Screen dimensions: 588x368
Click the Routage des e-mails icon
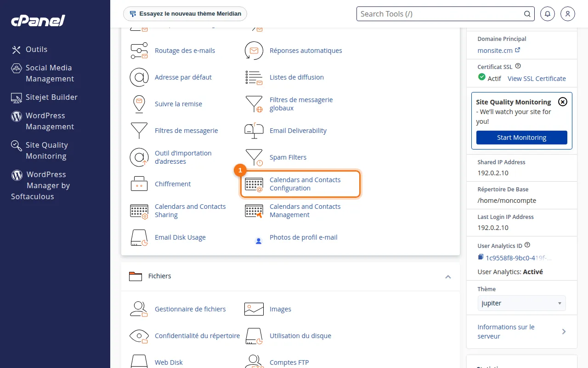tap(139, 51)
